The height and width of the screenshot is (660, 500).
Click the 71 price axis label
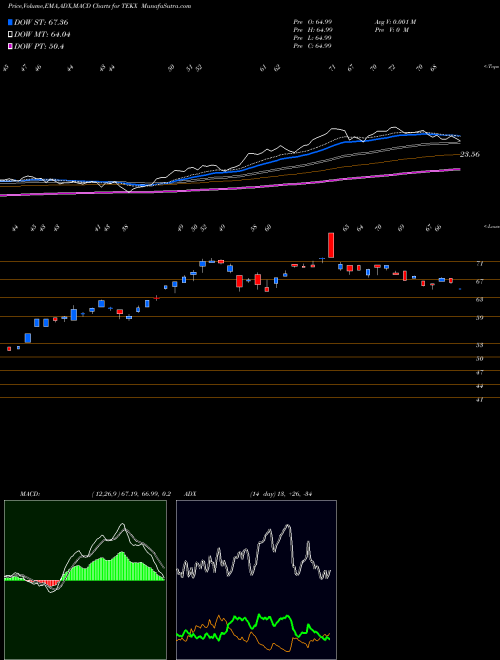tap(479, 264)
